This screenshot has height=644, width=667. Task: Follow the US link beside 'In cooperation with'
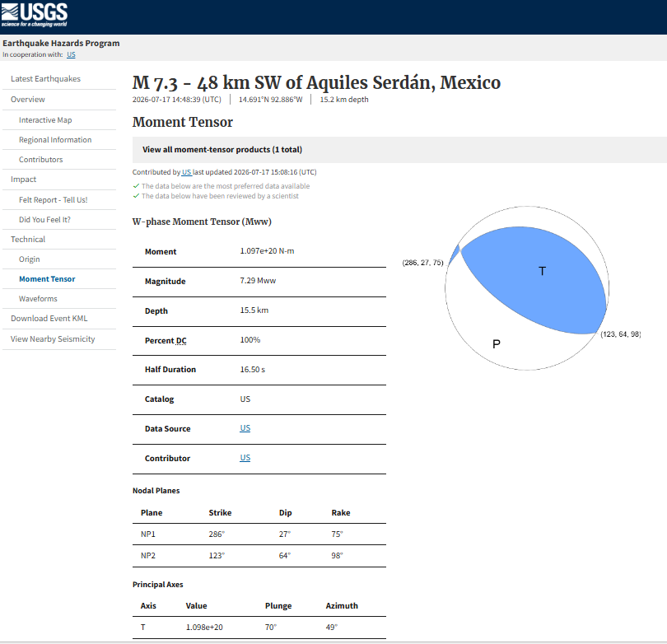[x=71, y=54]
